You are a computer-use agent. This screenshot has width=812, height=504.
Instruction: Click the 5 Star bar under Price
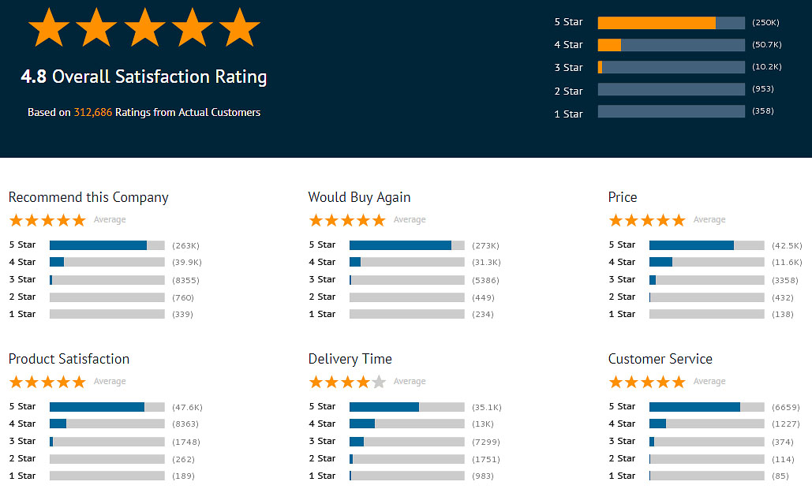(707, 245)
